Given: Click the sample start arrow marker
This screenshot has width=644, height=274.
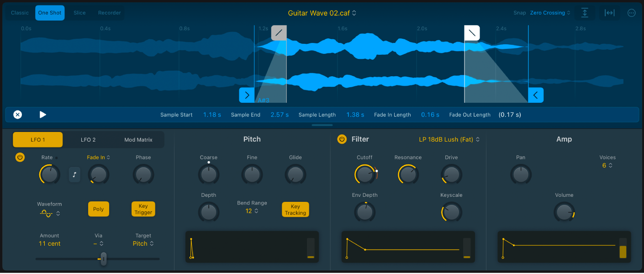Looking at the screenshot, I should 247,95.
